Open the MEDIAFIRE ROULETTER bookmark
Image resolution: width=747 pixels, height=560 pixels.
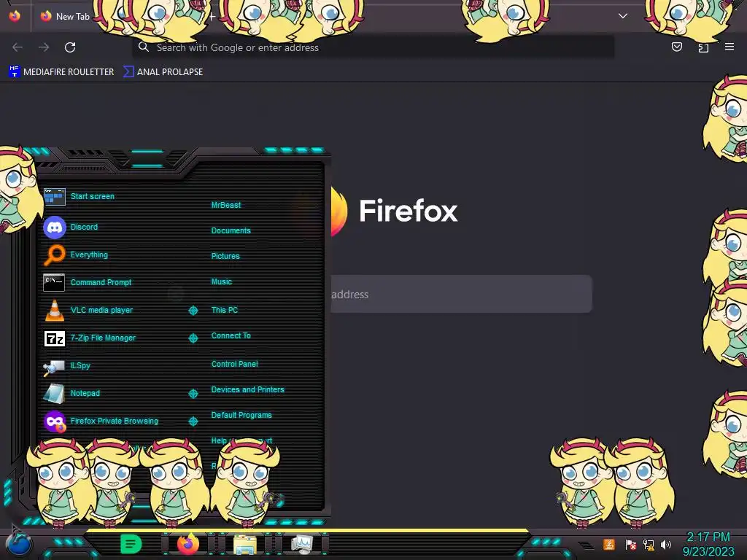tap(61, 72)
